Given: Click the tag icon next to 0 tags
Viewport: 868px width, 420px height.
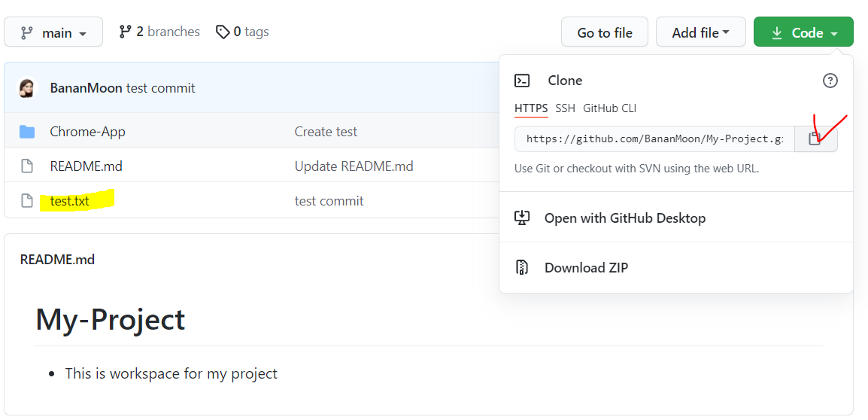Looking at the screenshot, I should click(x=223, y=32).
